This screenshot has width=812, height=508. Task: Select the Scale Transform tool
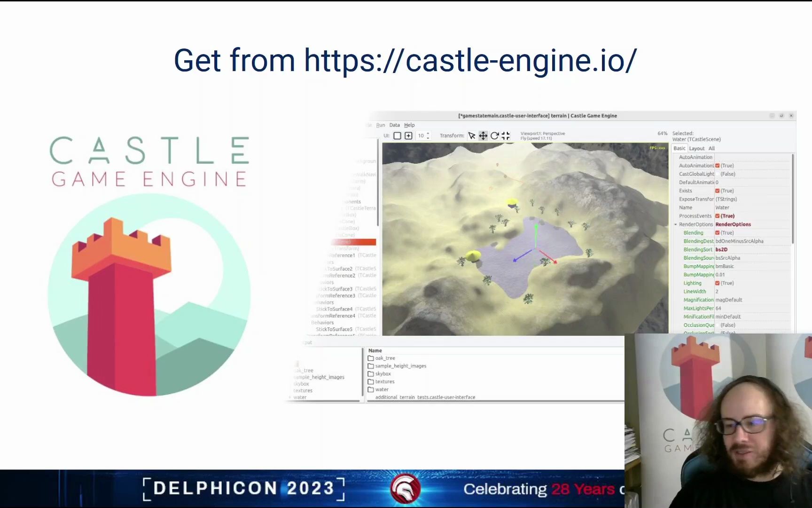point(506,135)
